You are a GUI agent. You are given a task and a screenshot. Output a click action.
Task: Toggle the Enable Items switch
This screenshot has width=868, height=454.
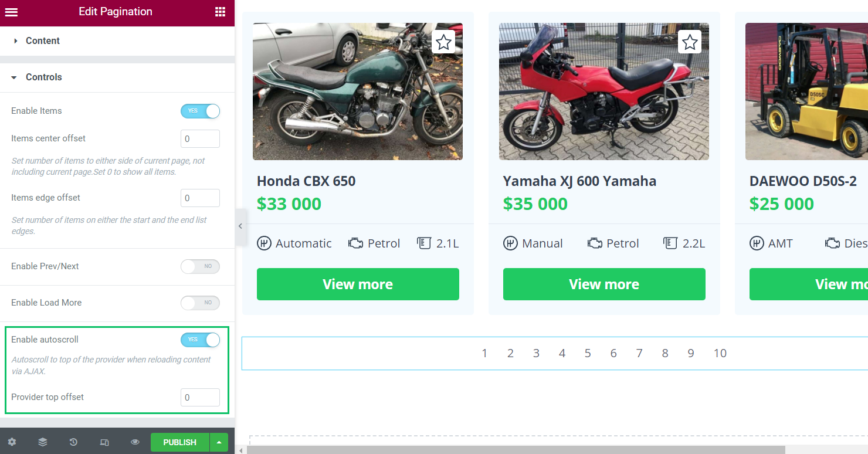(200, 111)
